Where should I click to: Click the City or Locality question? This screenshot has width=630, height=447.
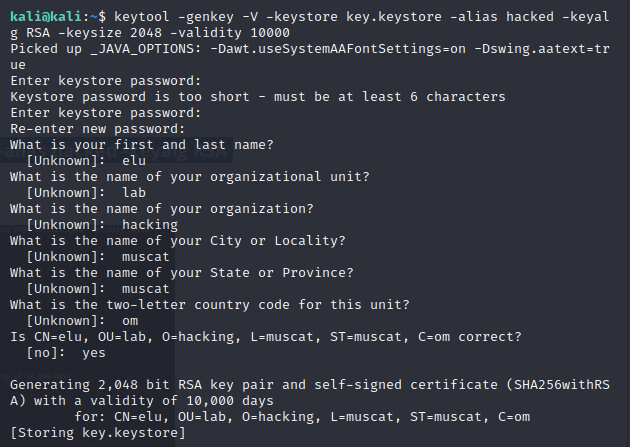(176, 241)
